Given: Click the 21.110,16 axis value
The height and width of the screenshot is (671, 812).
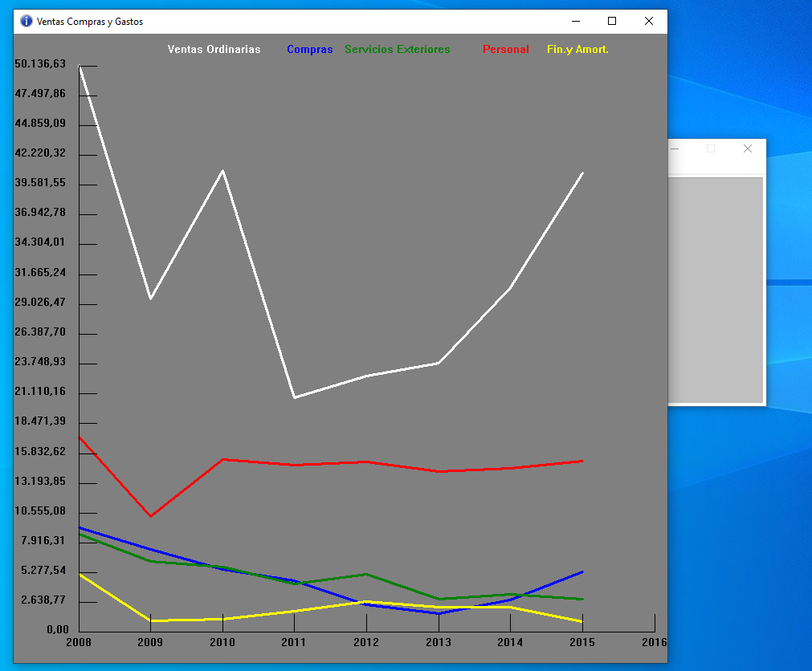Looking at the screenshot, I should pyautogui.click(x=40, y=392).
